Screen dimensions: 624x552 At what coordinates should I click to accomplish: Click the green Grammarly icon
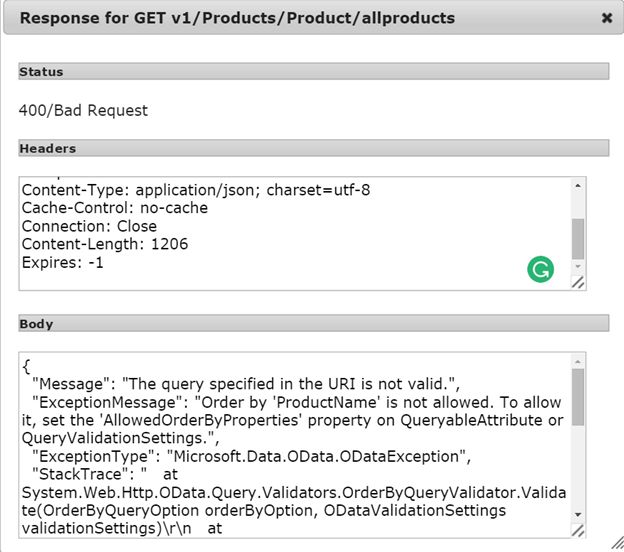[x=541, y=269]
